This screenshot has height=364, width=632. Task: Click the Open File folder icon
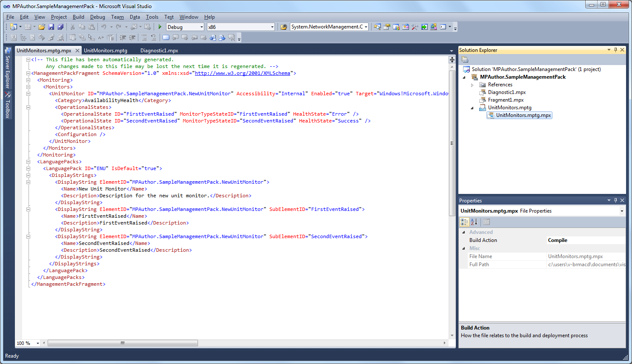pyautogui.click(x=42, y=27)
